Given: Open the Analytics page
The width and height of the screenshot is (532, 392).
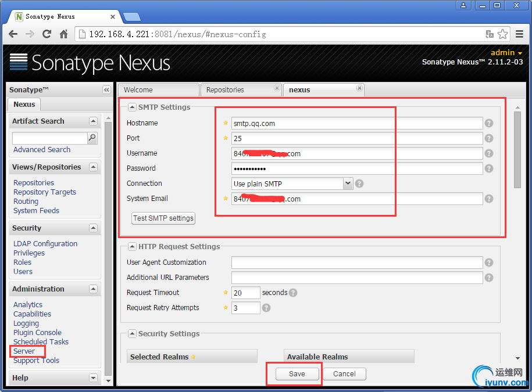Looking at the screenshot, I should pos(28,304).
